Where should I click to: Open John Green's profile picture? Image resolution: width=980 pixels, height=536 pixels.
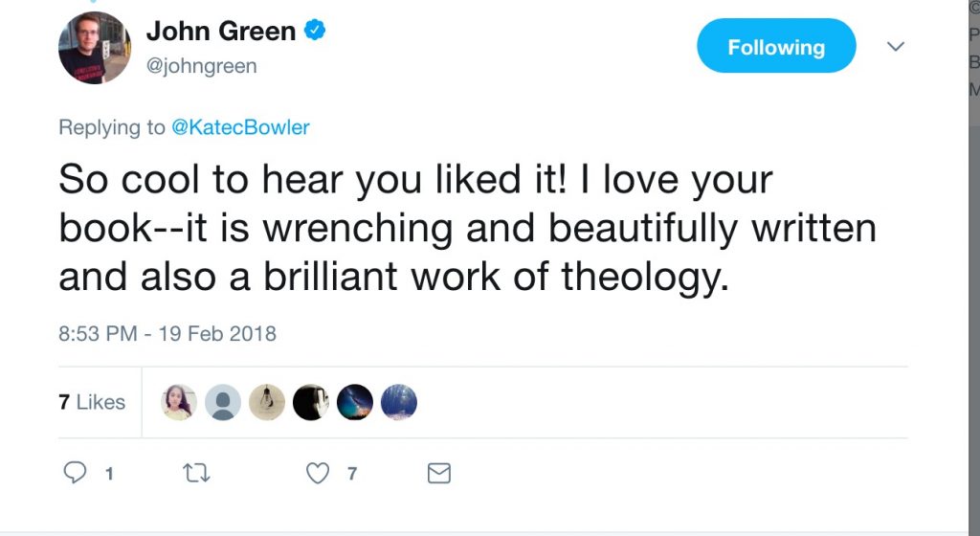[95, 47]
